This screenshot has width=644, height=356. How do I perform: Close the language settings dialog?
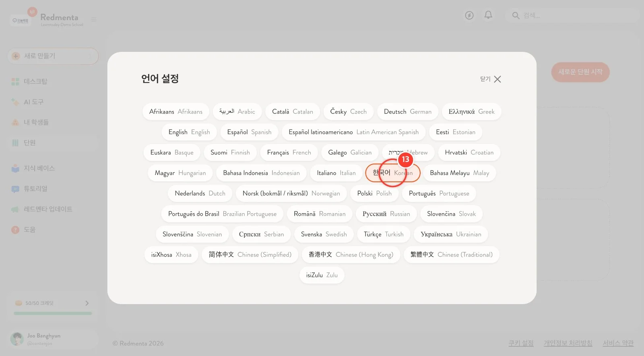(x=491, y=79)
